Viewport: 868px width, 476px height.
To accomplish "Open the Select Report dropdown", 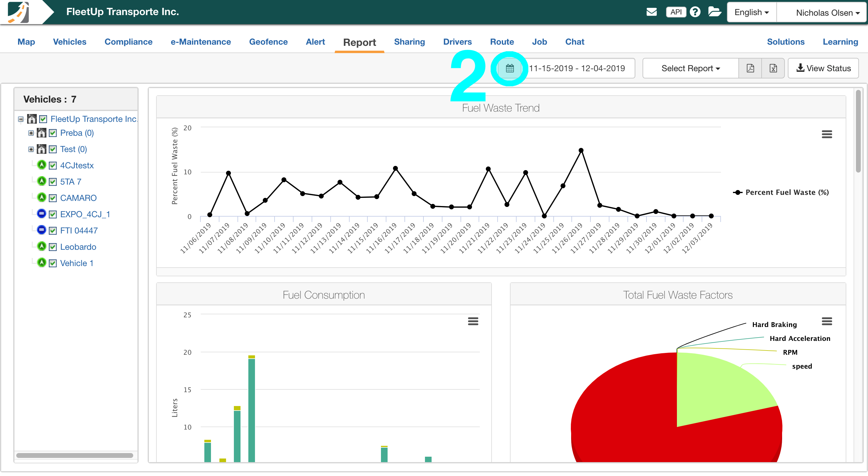I will 690,68.
